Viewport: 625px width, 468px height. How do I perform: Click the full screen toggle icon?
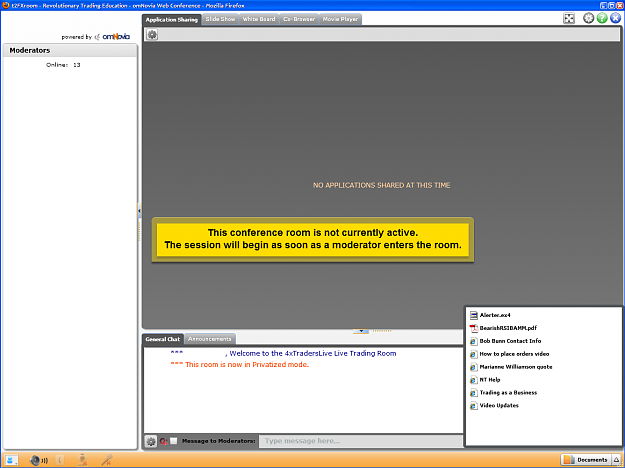click(569, 18)
